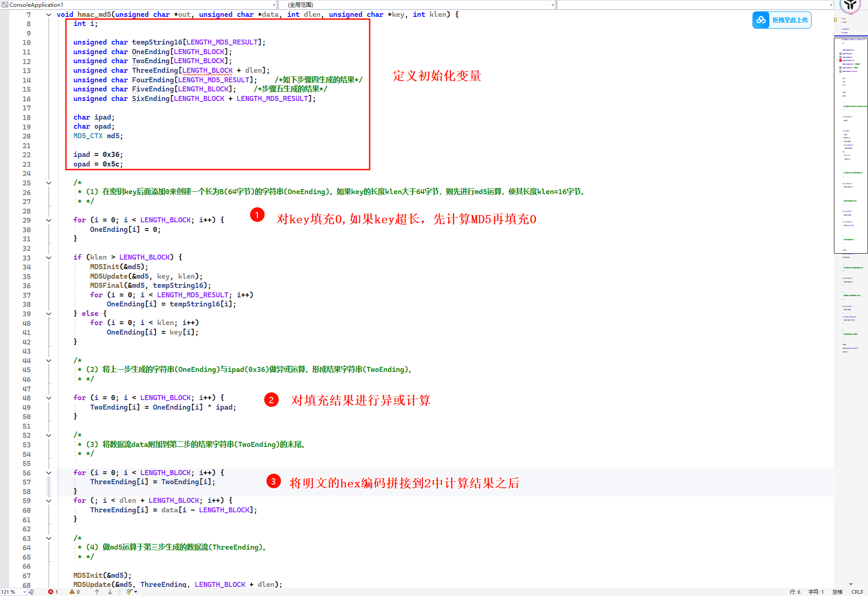The image size is (868, 596).
Task: Fold the else block at line 39
Action: tap(49, 314)
